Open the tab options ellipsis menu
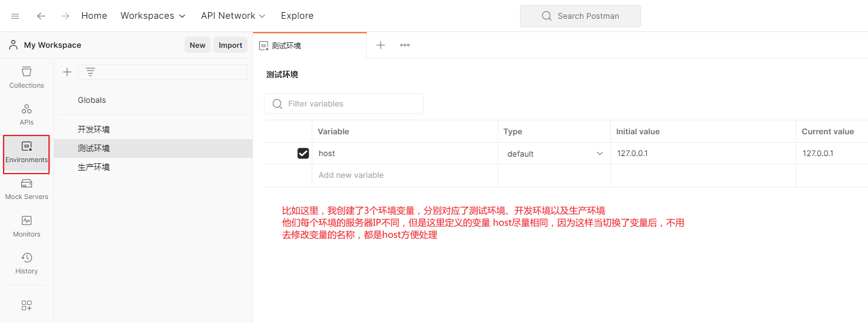Screen dimensions: 868x323 (x=405, y=45)
